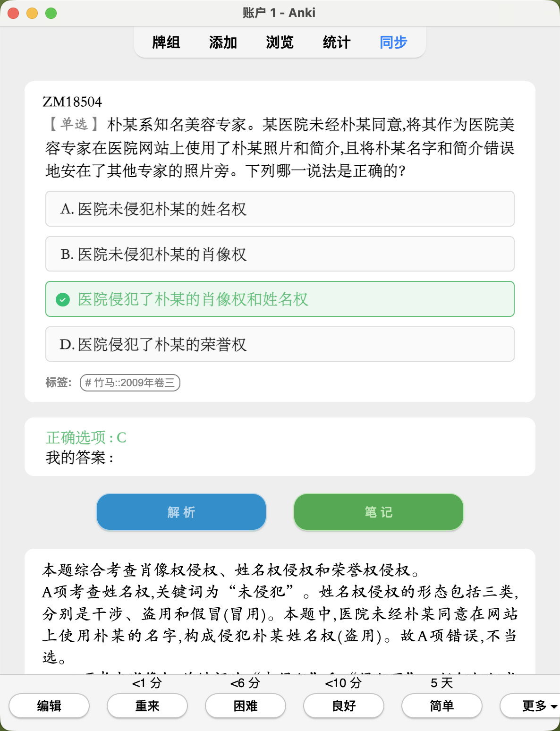Screen dimensions: 560x731
Task: Open the 笔记 notes panel
Action: [x=378, y=511]
